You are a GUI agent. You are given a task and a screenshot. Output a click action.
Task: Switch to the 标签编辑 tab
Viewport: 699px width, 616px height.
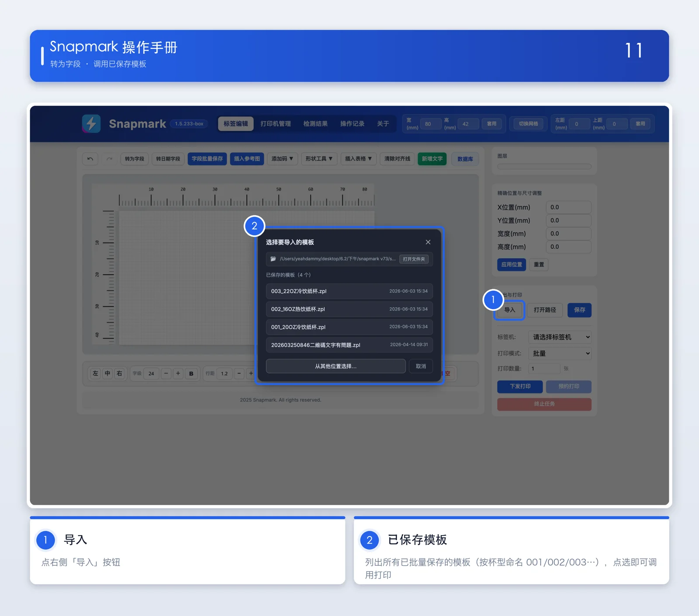(x=236, y=124)
